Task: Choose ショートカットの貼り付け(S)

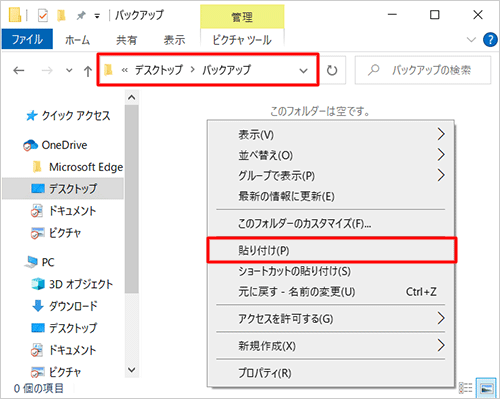Action: click(331, 271)
